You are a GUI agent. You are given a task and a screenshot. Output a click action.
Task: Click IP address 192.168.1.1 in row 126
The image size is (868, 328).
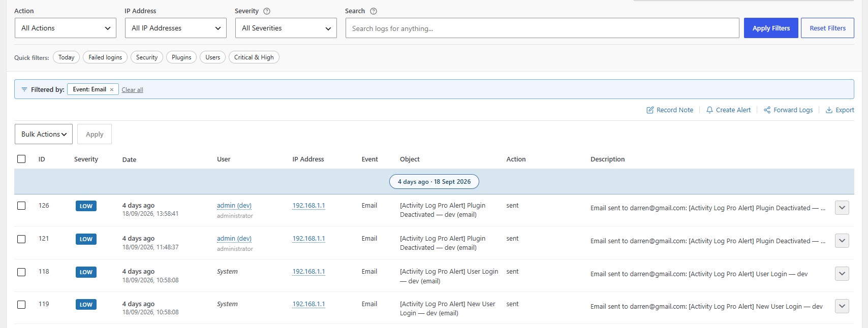pos(308,206)
